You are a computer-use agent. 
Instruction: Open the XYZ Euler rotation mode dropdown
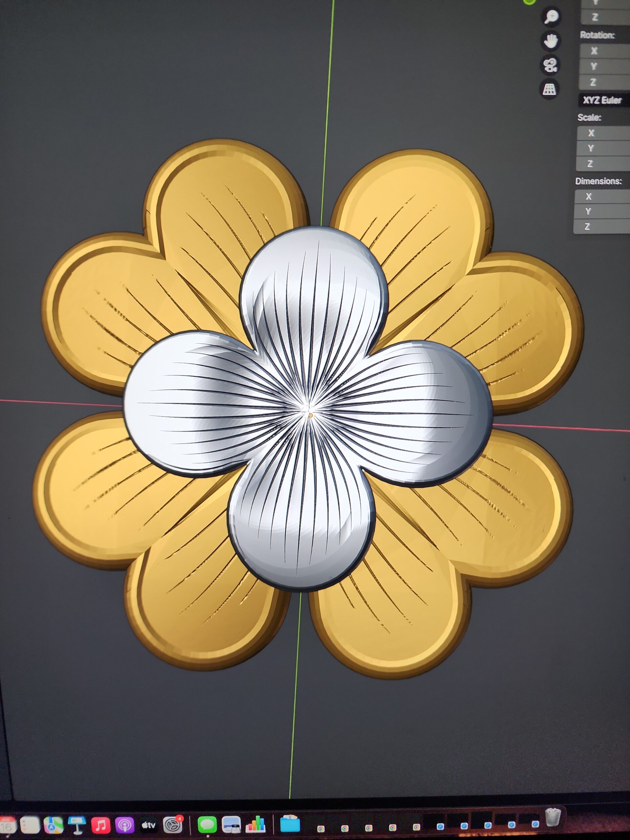pos(604,100)
